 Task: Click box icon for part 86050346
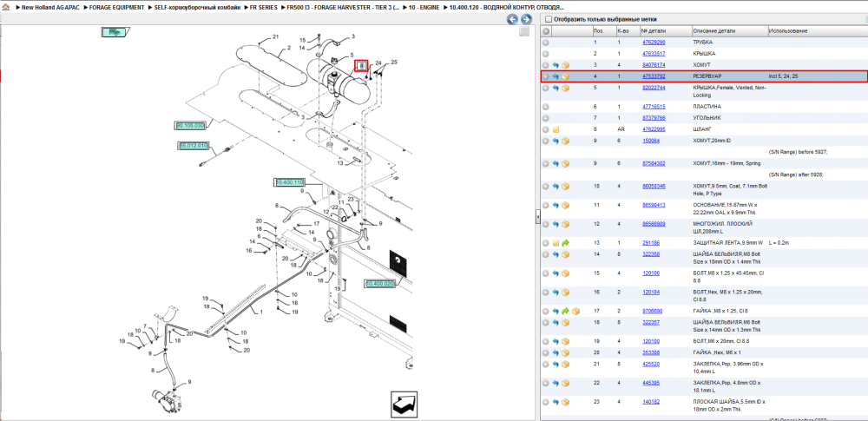[x=566, y=186]
